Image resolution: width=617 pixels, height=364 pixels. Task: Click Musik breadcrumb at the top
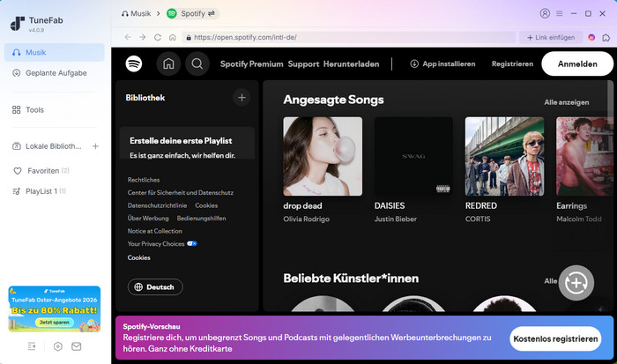click(x=136, y=13)
